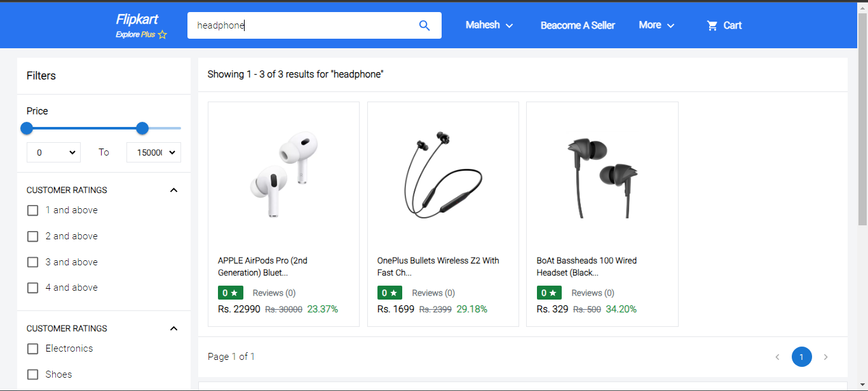Click the previous page arrow in pagination

point(777,357)
